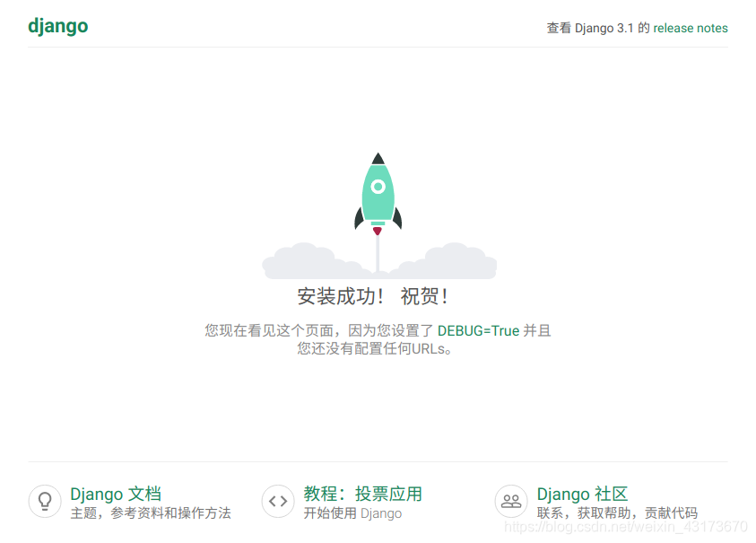The height and width of the screenshot is (543, 756).
Task: Open the Django 社区 link
Action: point(582,494)
